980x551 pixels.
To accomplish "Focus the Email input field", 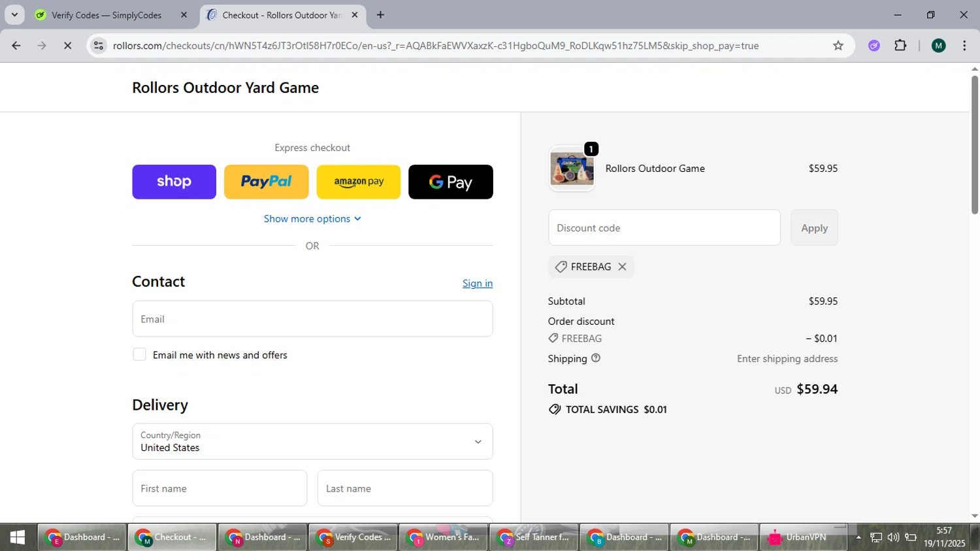I will pos(312,319).
